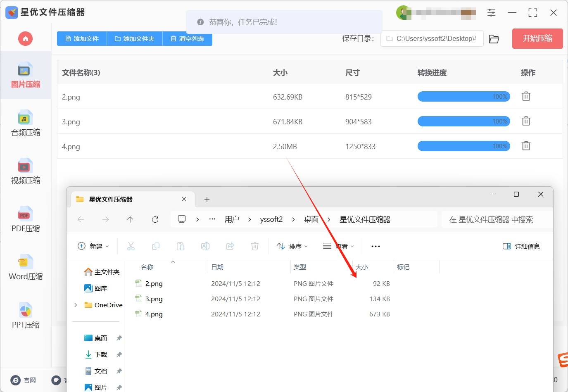Sort by 日期 column header

coord(217,267)
